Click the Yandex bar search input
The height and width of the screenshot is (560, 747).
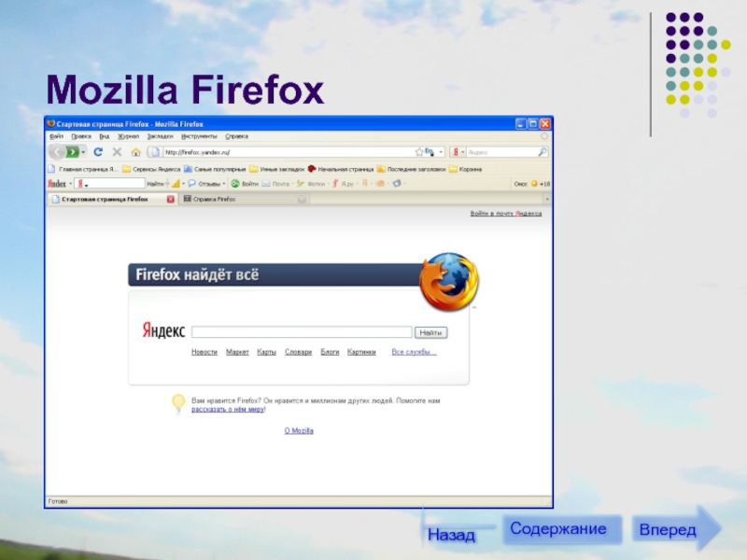click(109, 183)
